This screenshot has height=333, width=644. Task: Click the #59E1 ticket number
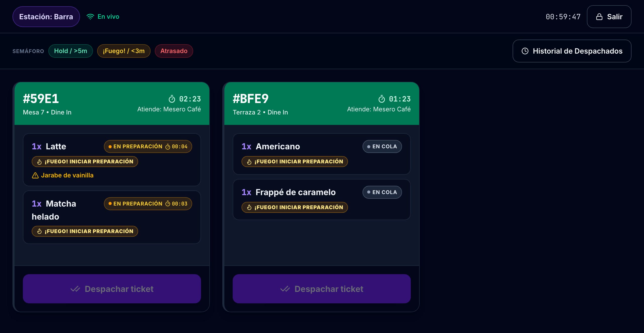(x=41, y=98)
